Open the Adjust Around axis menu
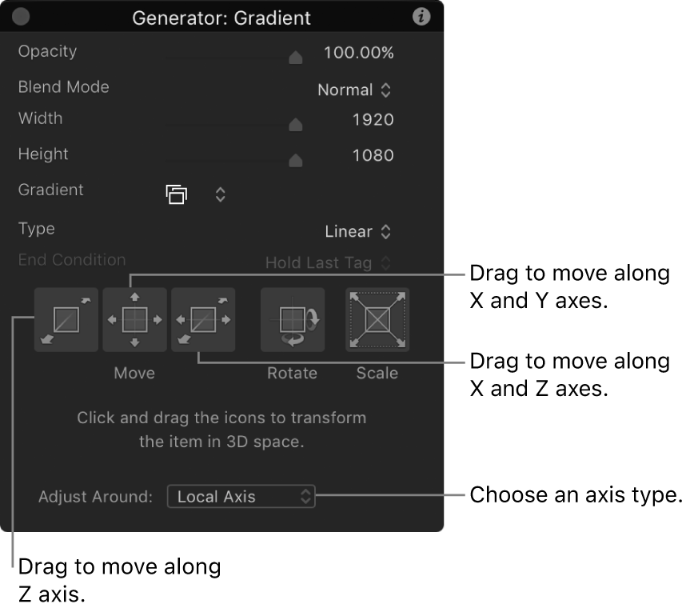Image resolution: width=686 pixels, height=616 pixels. click(x=241, y=497)
